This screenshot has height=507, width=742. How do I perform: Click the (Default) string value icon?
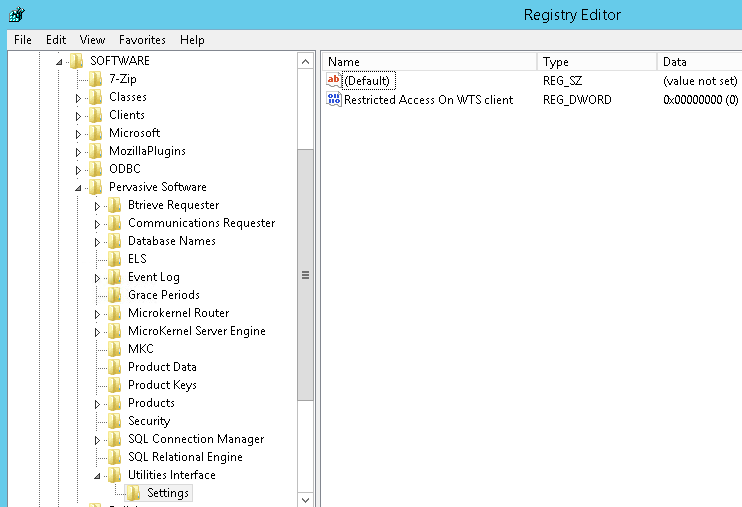pyautogui.click(x=333, y=80)
